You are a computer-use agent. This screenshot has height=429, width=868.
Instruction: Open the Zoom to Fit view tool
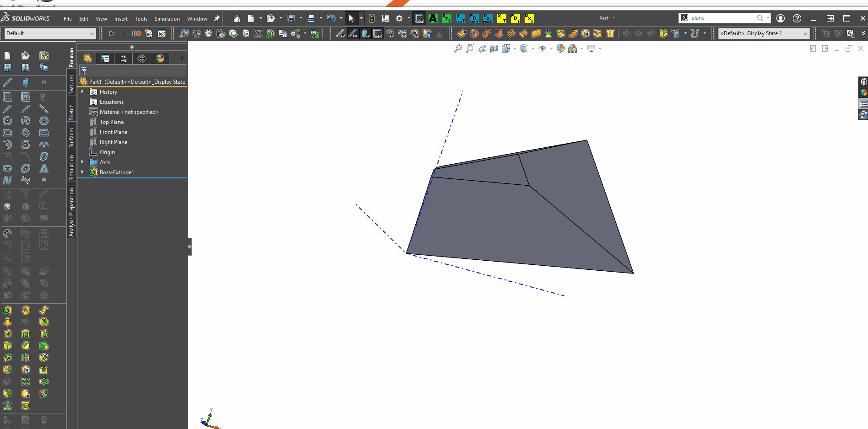pyautogui.click(x=458, y=48)
